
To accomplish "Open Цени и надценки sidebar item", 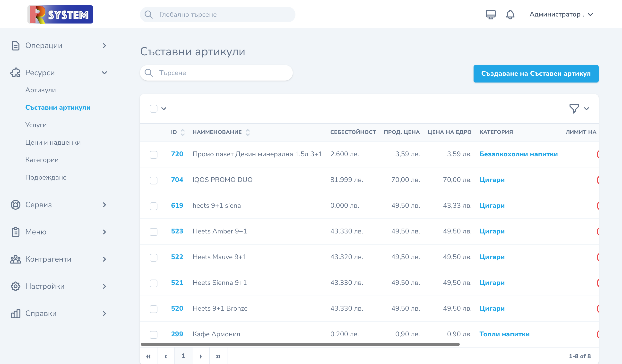I will (53, 142).
